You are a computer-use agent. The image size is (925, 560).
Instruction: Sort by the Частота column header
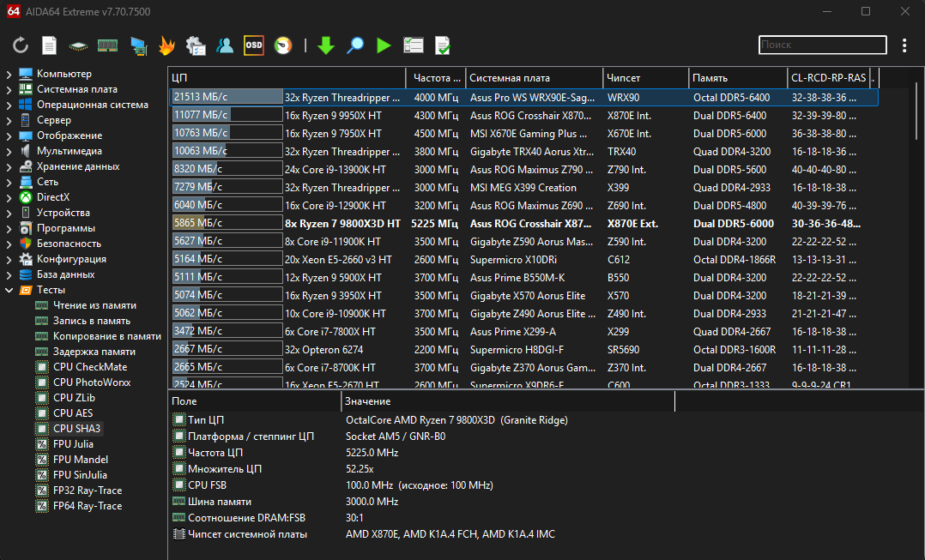click(436, 78)
